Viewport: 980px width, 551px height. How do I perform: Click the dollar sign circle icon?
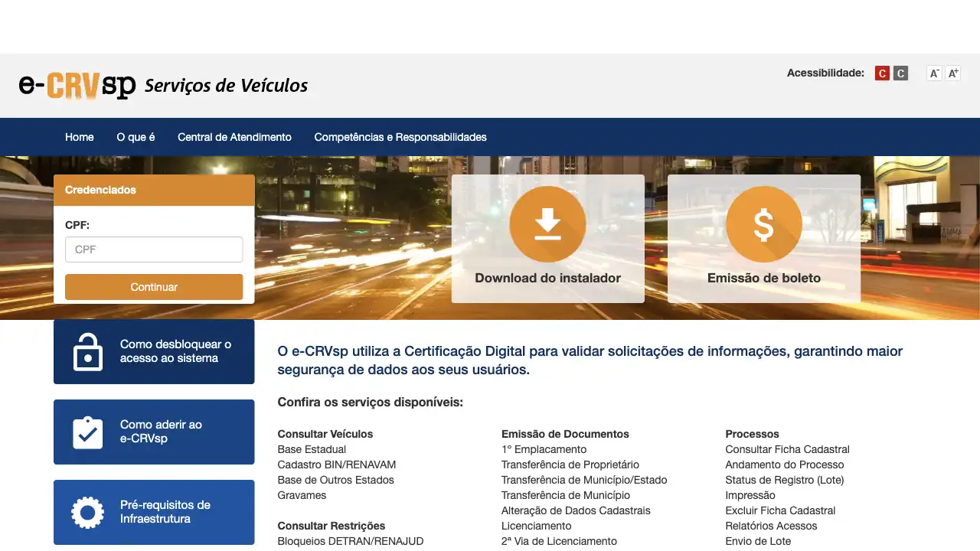click(764, 224)
